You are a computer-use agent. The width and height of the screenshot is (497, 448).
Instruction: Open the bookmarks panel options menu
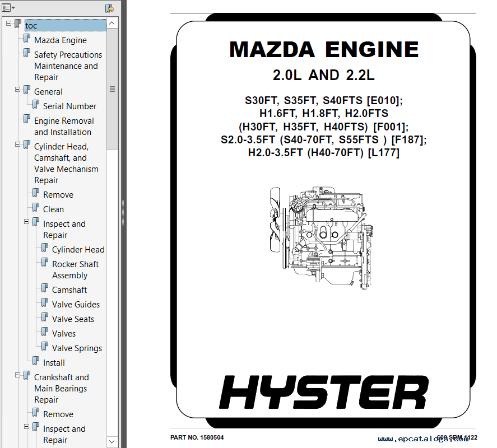point(8,8)
